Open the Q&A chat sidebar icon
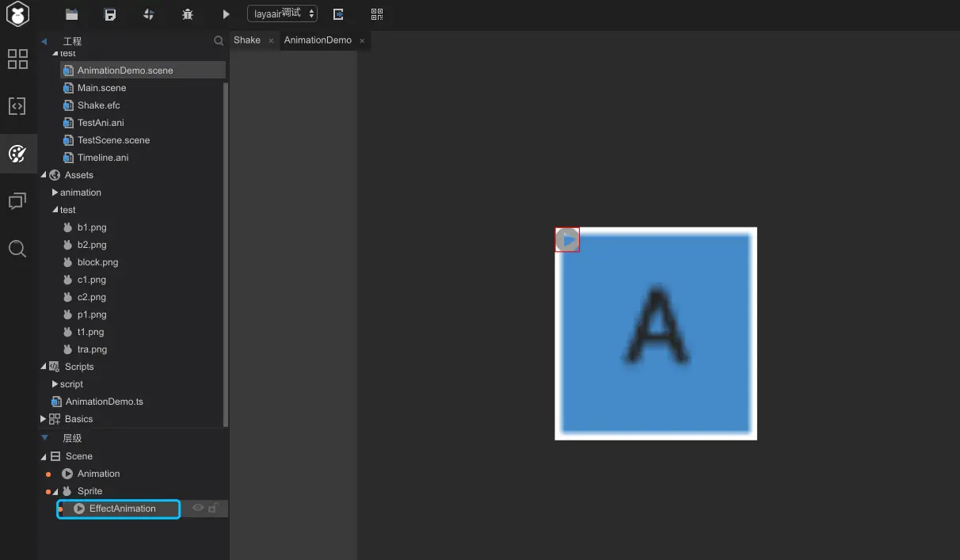Image resolution: width=960 pixels, height=560 pixels. tap(17, 201)
